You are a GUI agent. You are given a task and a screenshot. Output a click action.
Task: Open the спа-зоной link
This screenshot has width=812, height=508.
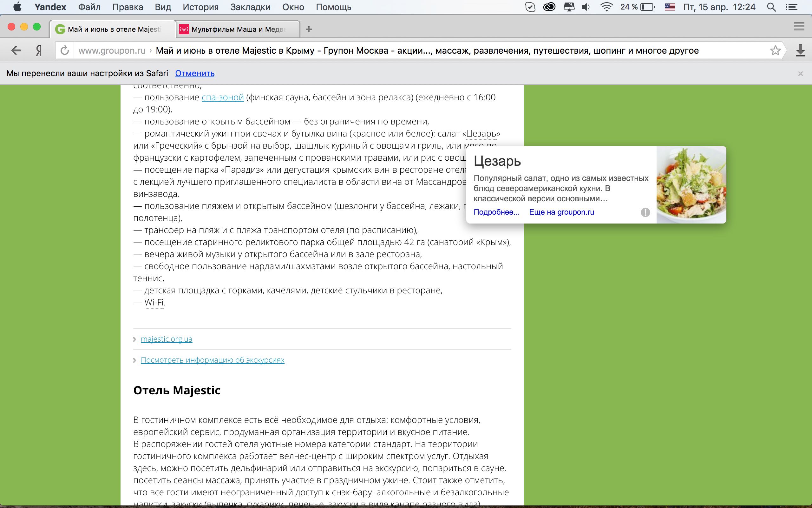coord(222,97)
